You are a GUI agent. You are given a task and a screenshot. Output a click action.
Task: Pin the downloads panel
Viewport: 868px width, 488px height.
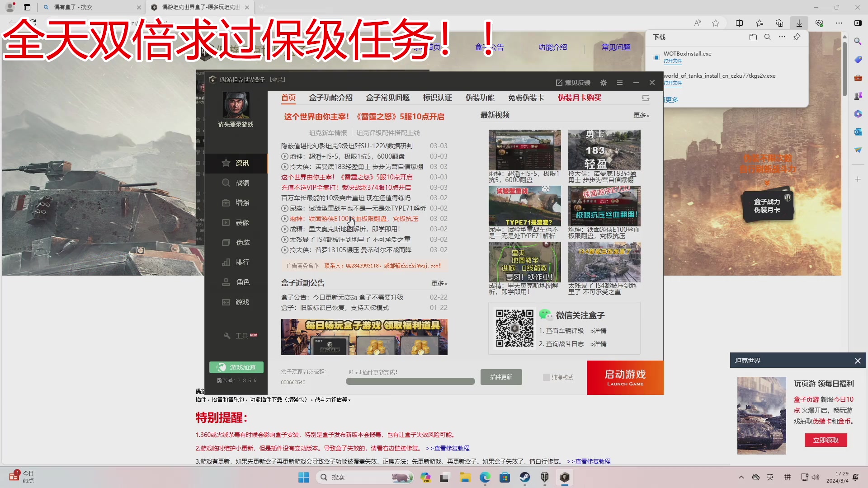tap(797, 37)
